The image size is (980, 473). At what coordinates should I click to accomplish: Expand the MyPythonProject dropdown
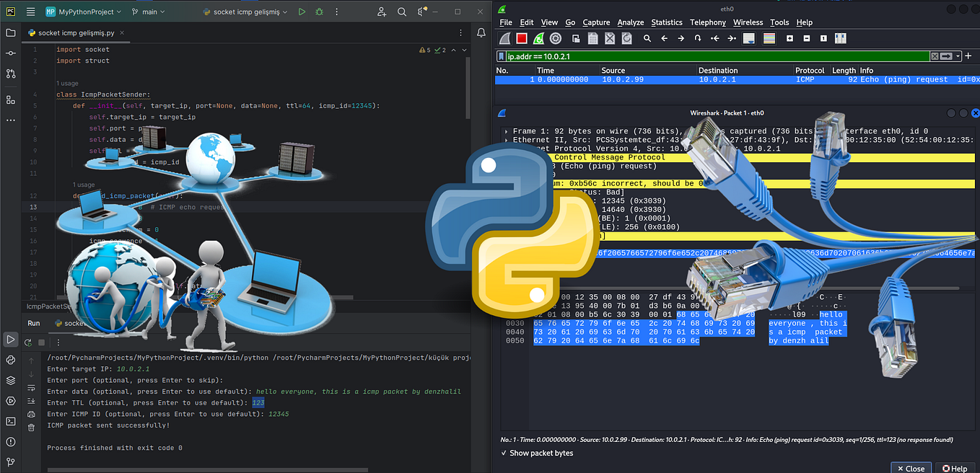point(85,12)
